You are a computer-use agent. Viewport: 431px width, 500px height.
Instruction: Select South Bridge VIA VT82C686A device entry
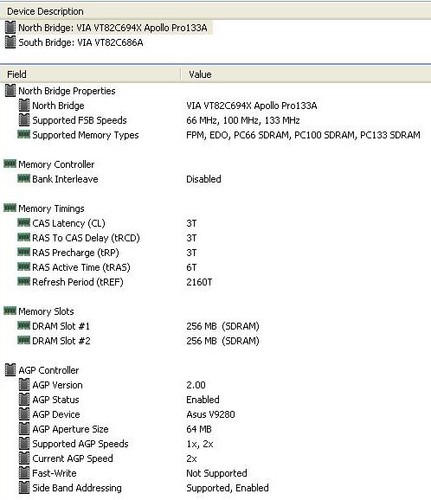pyautogui.click(x=81, y=43)
